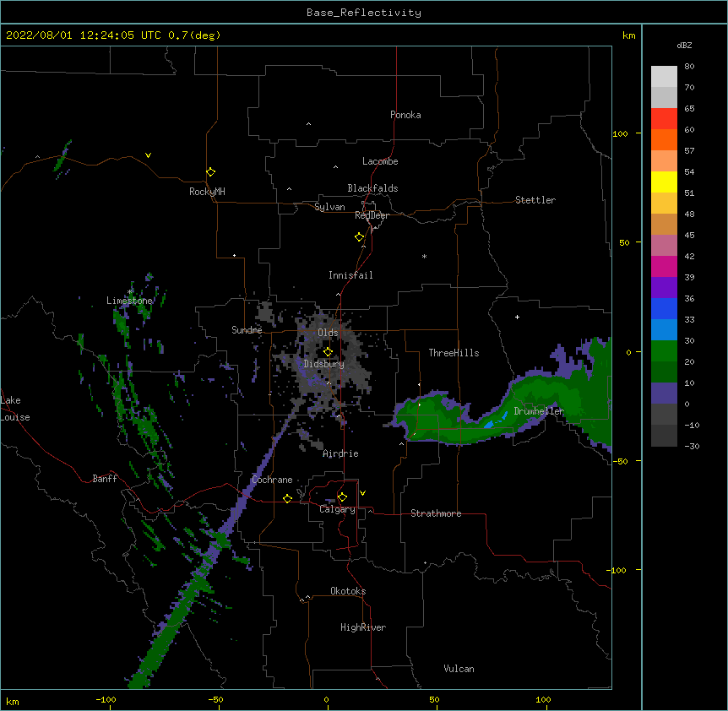Click the -100 tick on the bottom axis
This screenshot has height=711, width=728.
tap(106, 699)
